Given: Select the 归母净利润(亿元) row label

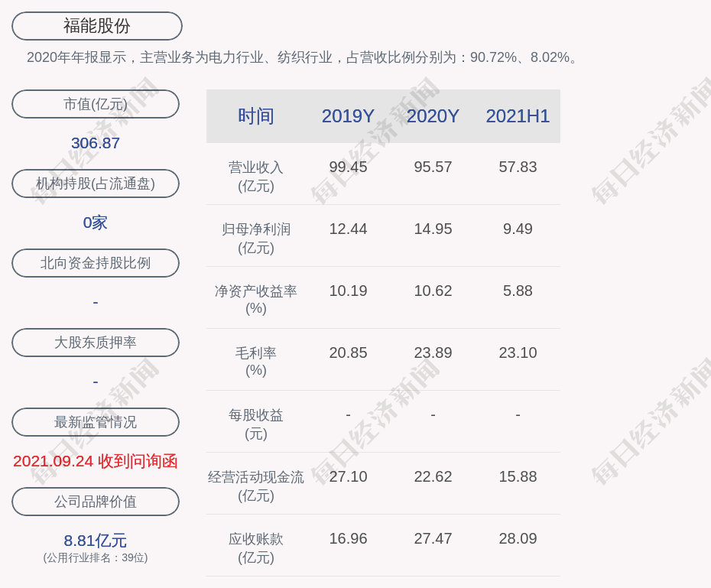Looking at the screenshot, I should (256, 239).
